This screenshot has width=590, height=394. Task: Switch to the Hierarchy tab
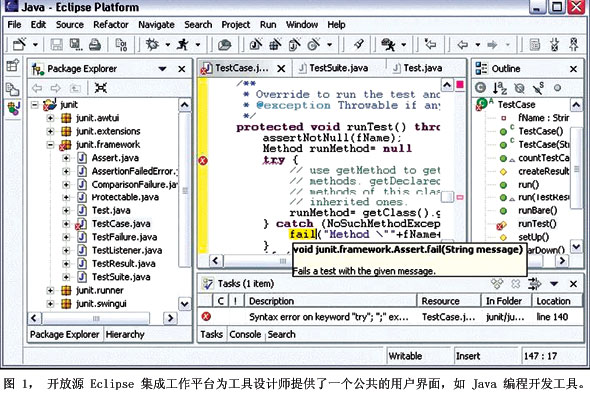125,334
